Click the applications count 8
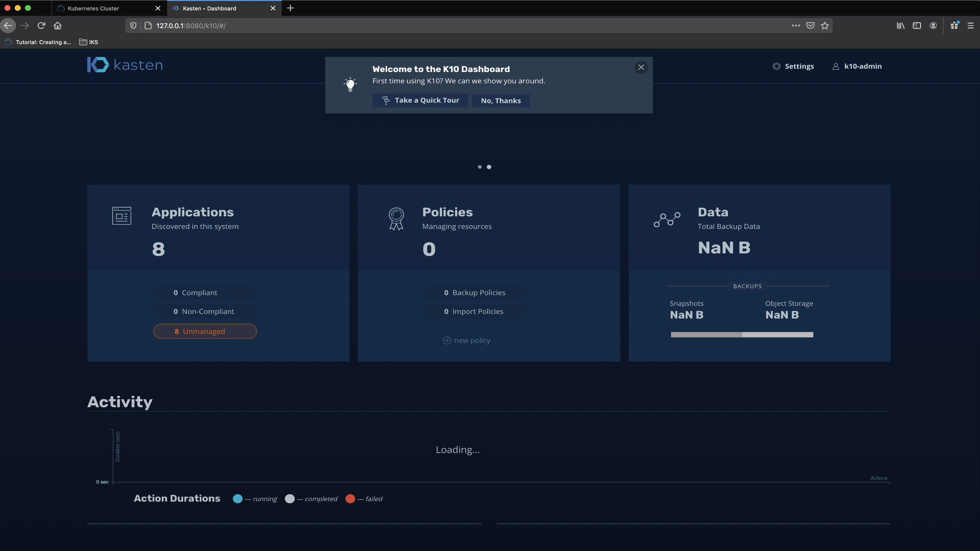This screenshot has height=551, width=980. pos(158,250)
